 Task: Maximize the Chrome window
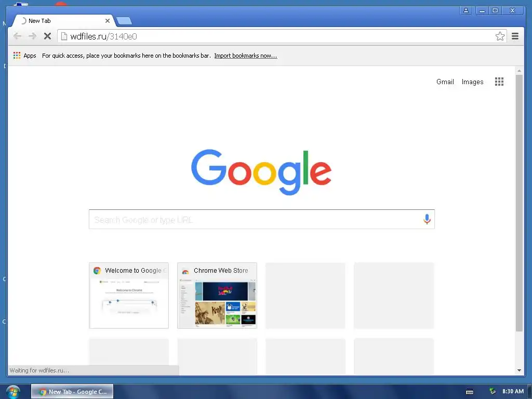tap(495, 10)
